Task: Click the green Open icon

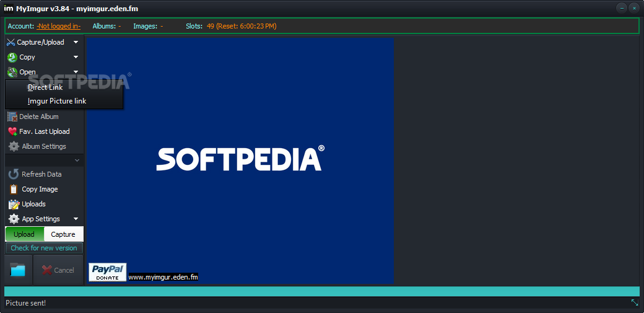Action: [12, 72]
